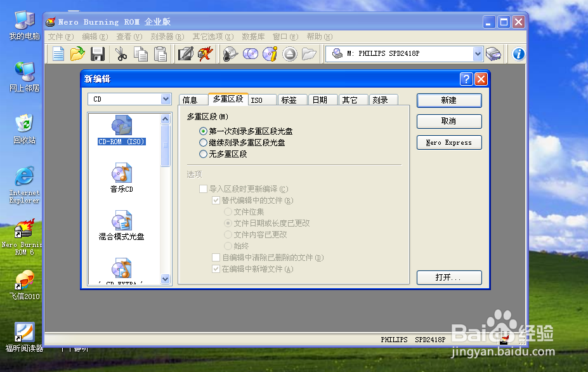588x372 pixels.
Task: Open Nero Burning ROM 6 desktop shortcut
Action: pyautogui.click(x=22, y=237)
